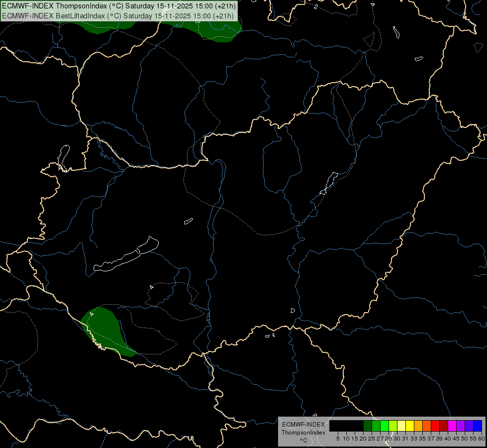The height and width of the screenshot is (448, 487).
Task: Click the long narrow lake outline in the west
Action: (x=126, y=254)
